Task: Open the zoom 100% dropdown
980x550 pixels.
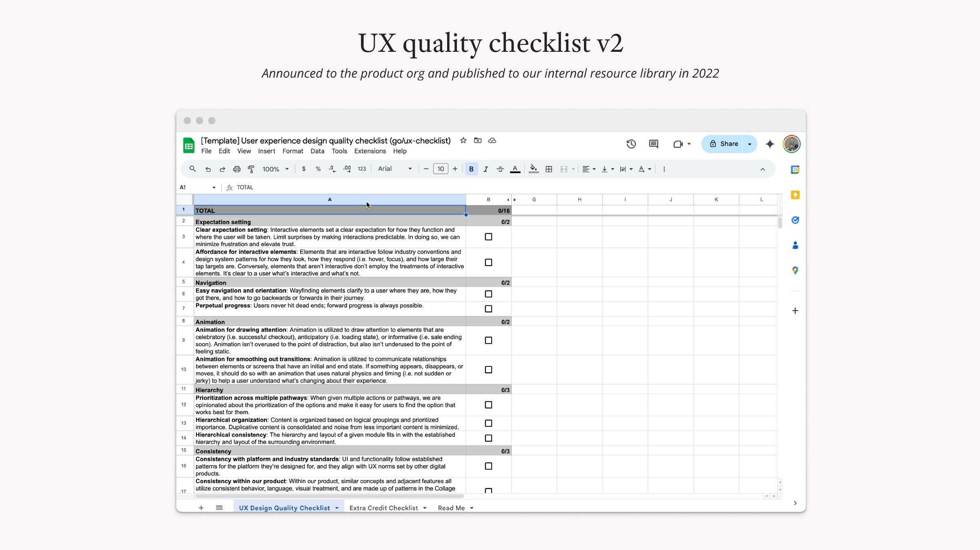Action: (x=276, y=169)
